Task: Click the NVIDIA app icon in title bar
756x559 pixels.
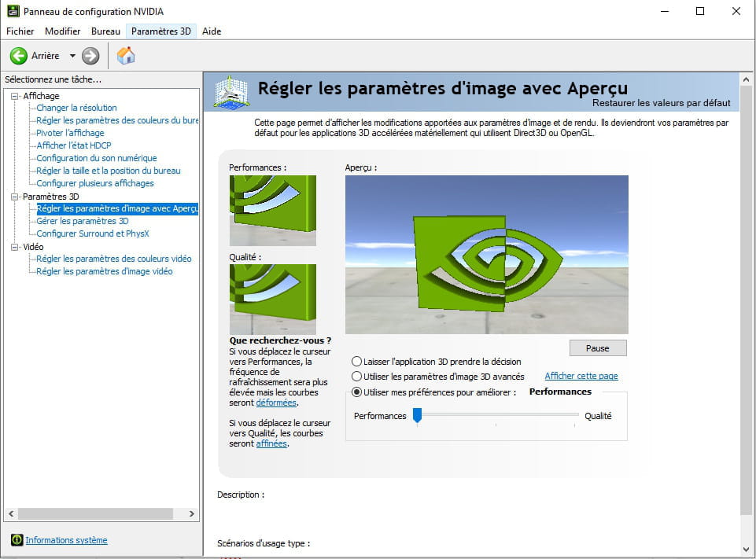Action: pyautogui.click(x=13, y=10)
